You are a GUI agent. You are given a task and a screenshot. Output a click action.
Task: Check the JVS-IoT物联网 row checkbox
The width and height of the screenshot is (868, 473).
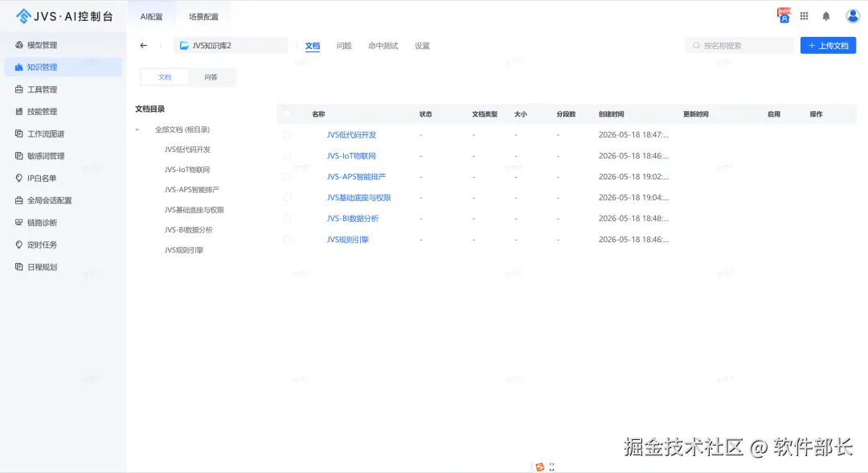coord(287,155)
